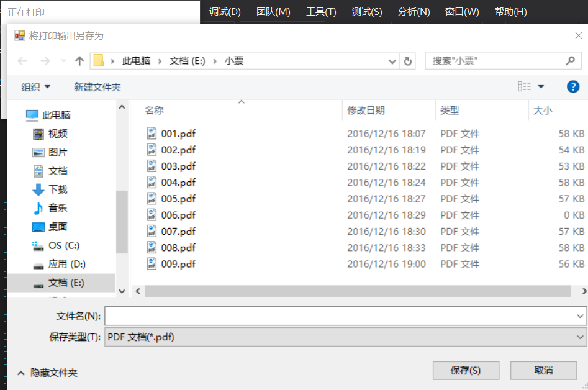The height and width of the screenshot is (390, 588).
Task: Open the 工具(T) menu
Action: [321, 12]
